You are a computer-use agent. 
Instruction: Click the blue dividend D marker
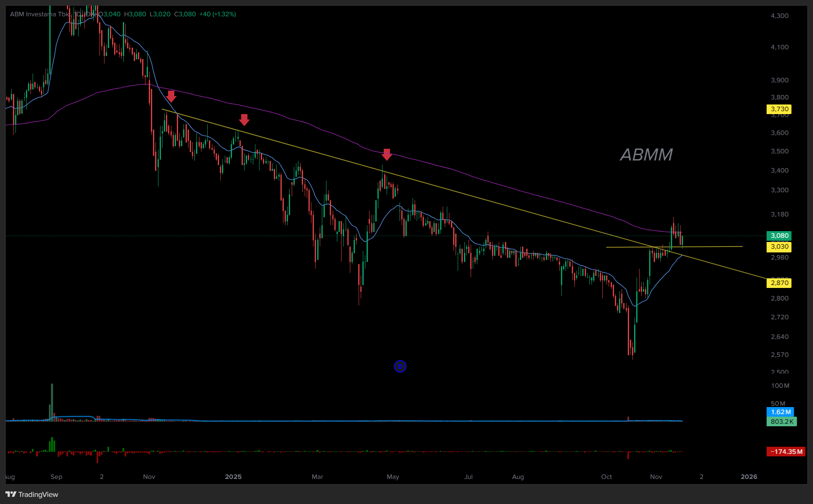click(x=400, y=367)
